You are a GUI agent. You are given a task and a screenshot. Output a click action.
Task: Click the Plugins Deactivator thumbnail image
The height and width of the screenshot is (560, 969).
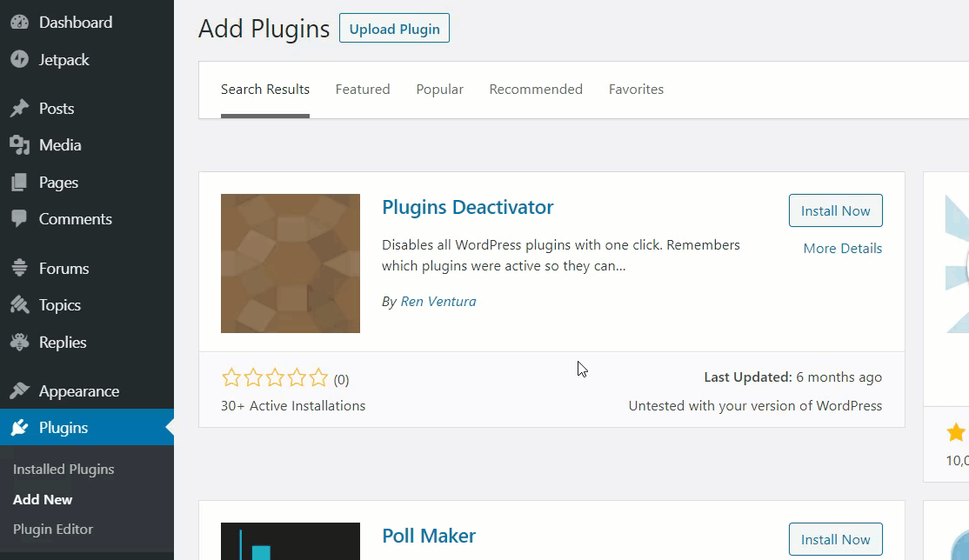[291, 263]
